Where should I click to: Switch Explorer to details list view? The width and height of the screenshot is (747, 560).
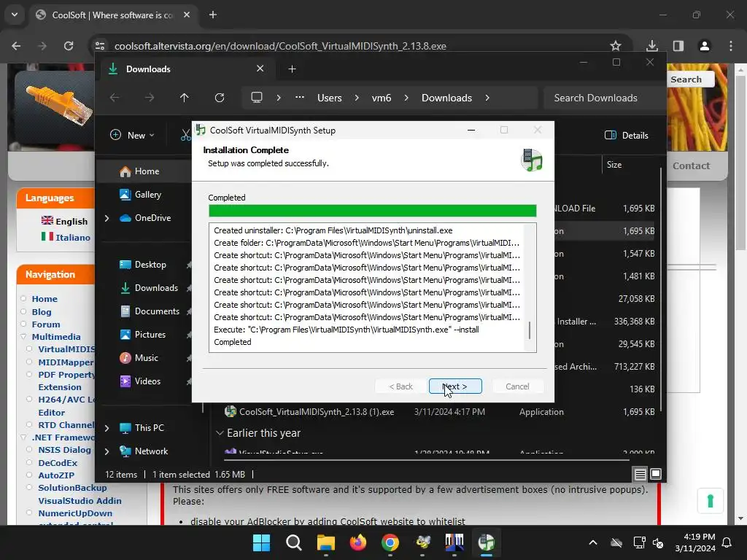click(x=640, y=474)
